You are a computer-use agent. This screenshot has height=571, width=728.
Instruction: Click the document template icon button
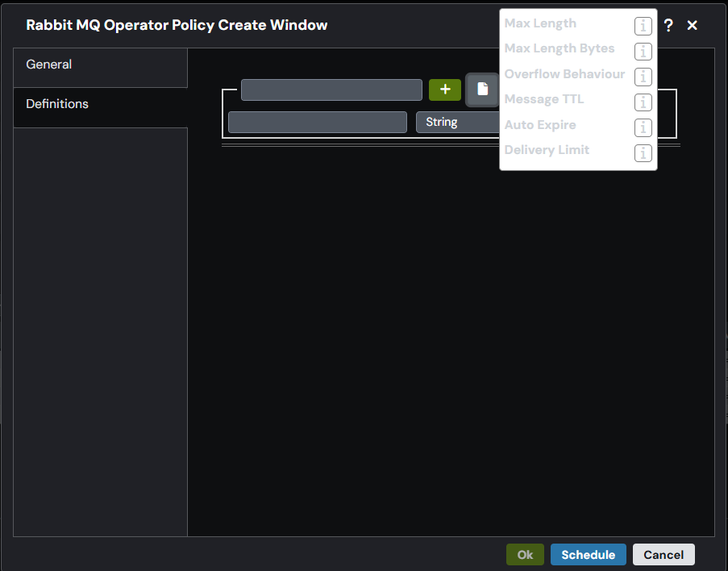pos(482,90)
